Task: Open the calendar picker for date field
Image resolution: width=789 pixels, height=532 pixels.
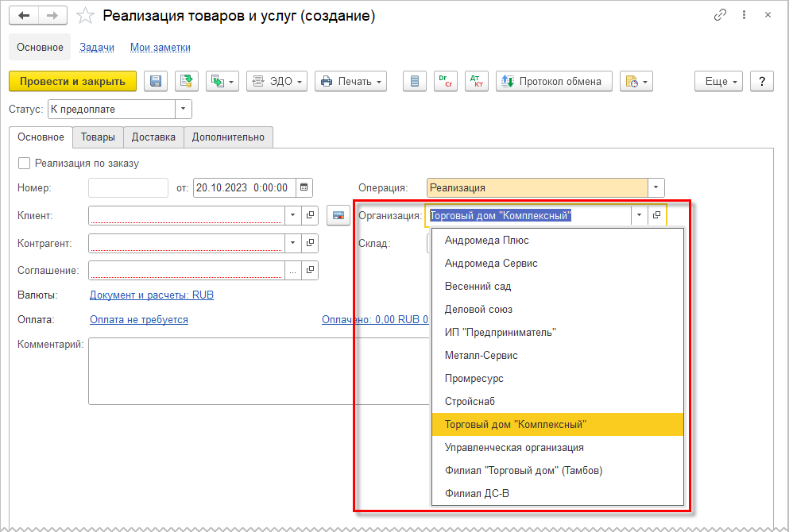Action: [304, 188]
